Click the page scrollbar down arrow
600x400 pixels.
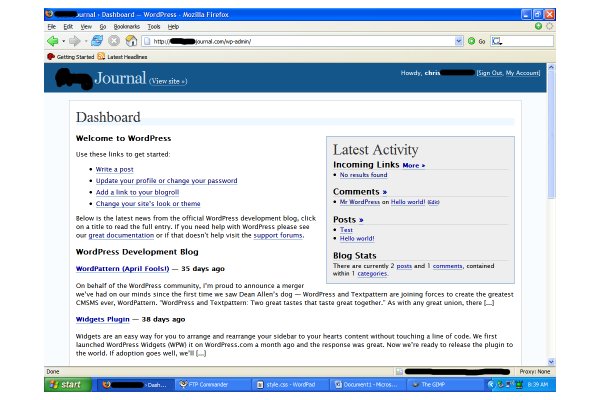pos(551,362)
